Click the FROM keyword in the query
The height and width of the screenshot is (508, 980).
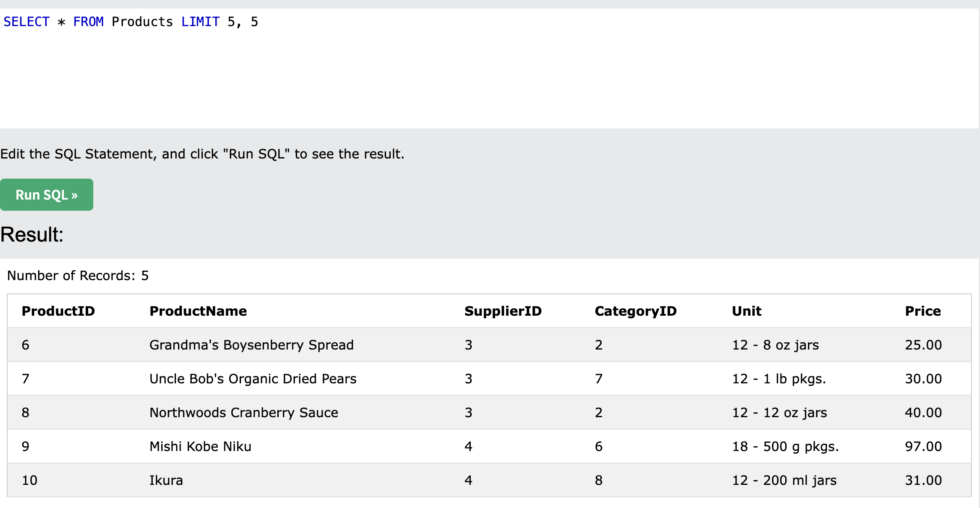point(88,22)
